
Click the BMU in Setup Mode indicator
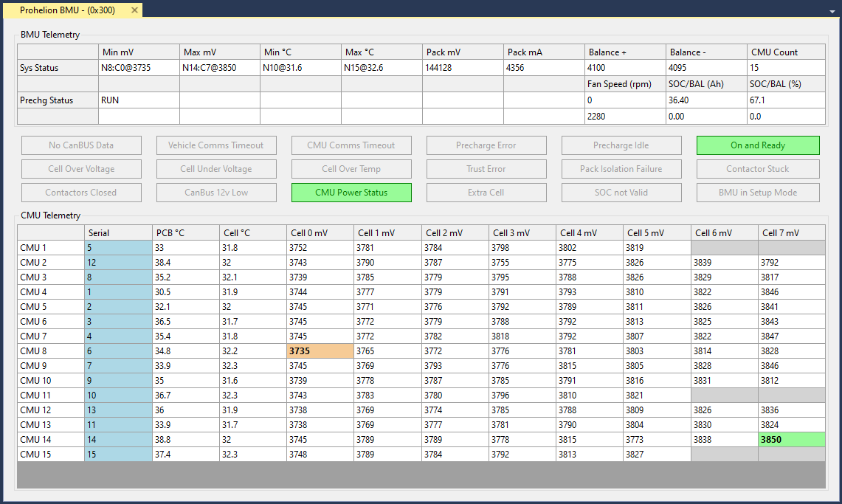[x=758, y=193]
